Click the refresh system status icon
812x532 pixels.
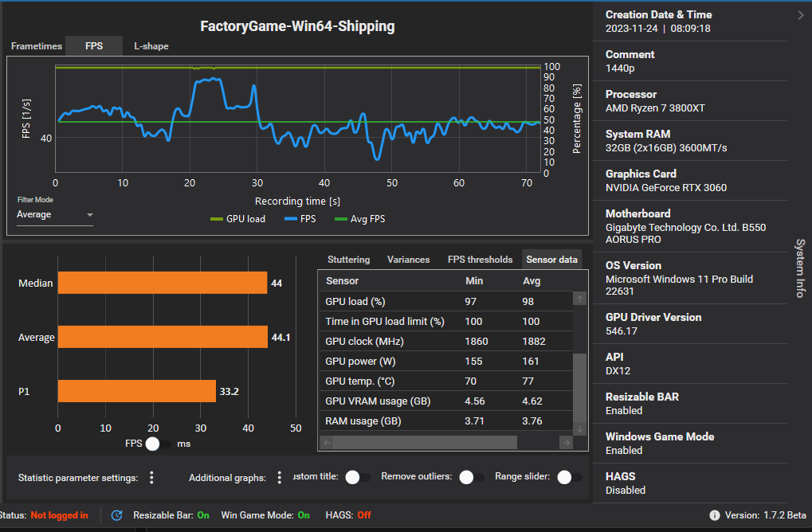[117, 515]
